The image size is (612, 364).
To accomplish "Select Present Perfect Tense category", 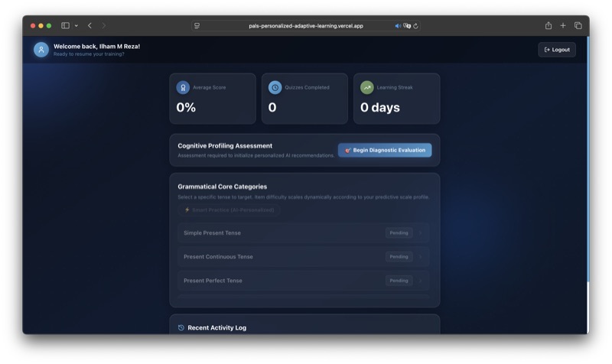I will click(303, 281).
